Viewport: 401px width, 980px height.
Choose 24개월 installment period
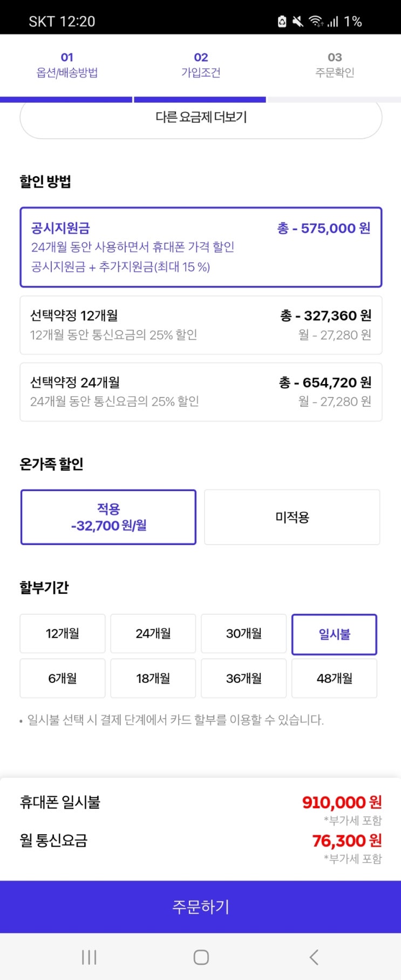tap(153, 633)
